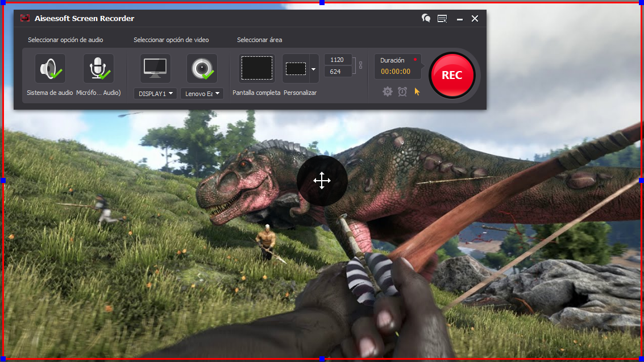Click the 'Micrófo... Audio)' label
The image size is (644, 362).
point(98,93)
